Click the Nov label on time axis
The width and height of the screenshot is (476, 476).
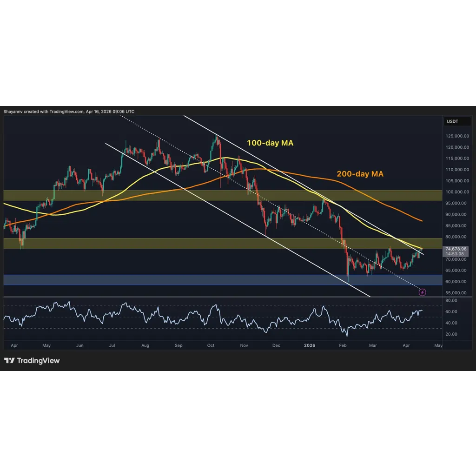244,345
